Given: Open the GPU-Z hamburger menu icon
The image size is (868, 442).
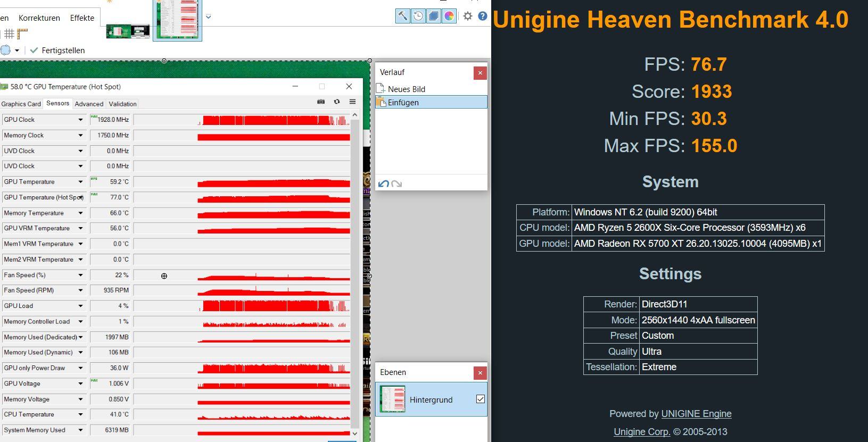Looking at the screenshot, I should tap(352, 102).
